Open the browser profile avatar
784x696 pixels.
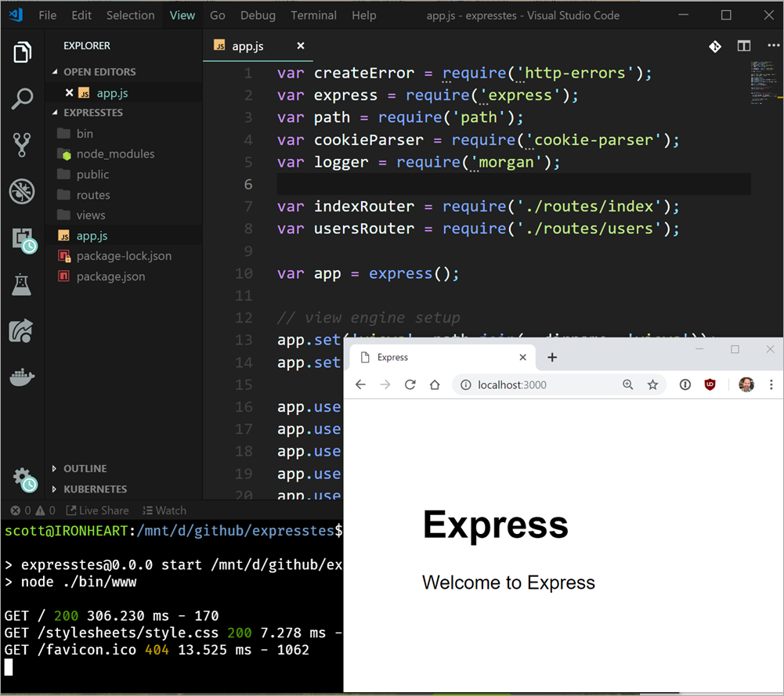pos(746,384)
